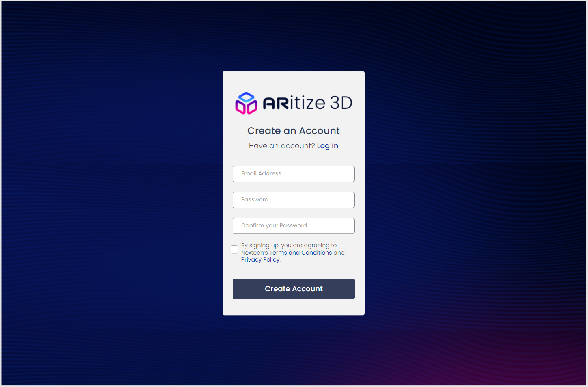Submit with the Create Account button

pos(294,289)
